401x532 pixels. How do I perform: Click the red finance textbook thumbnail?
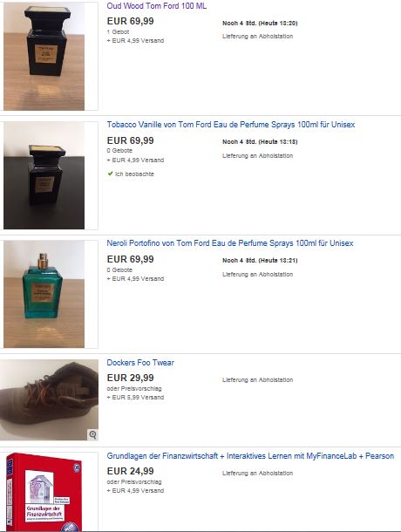tap(44, 492)
